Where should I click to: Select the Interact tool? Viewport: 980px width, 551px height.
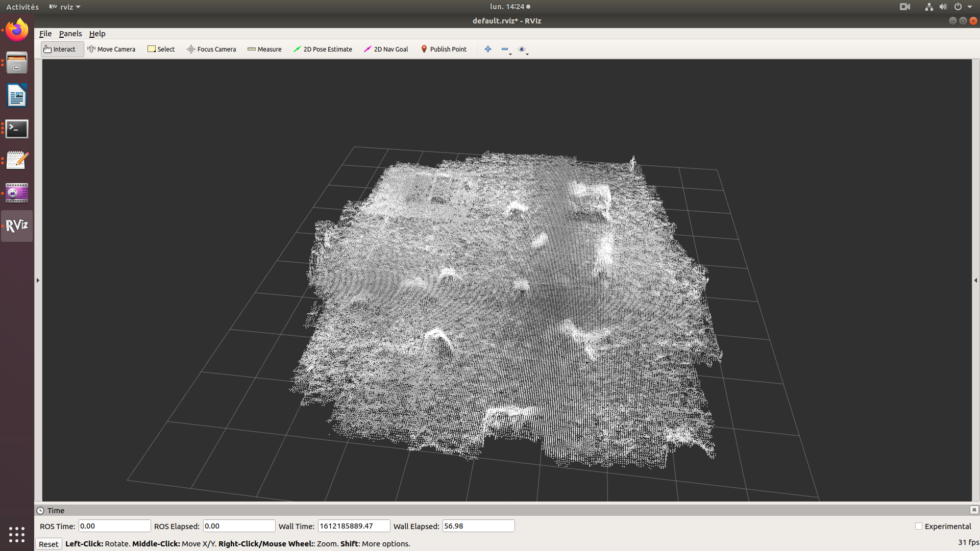(x=62, y=49)
